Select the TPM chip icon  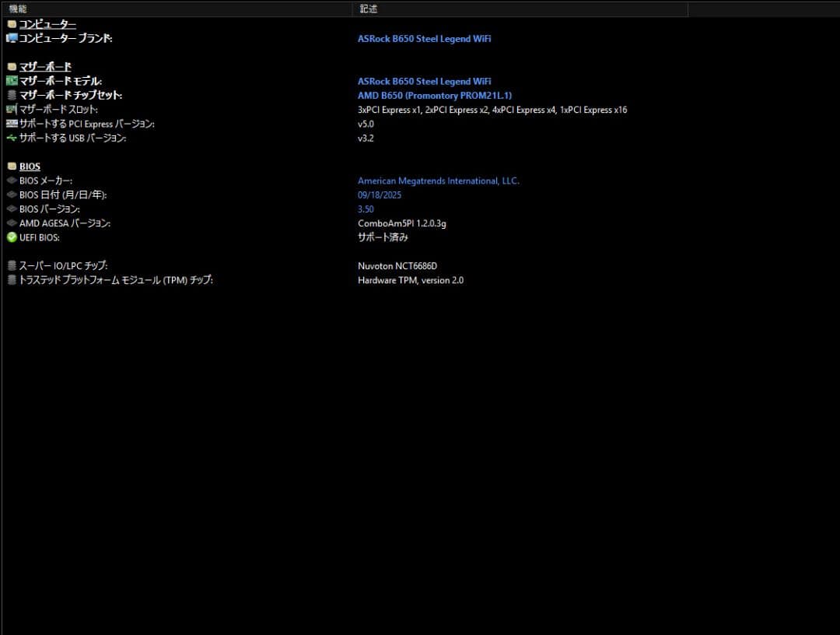11,279
